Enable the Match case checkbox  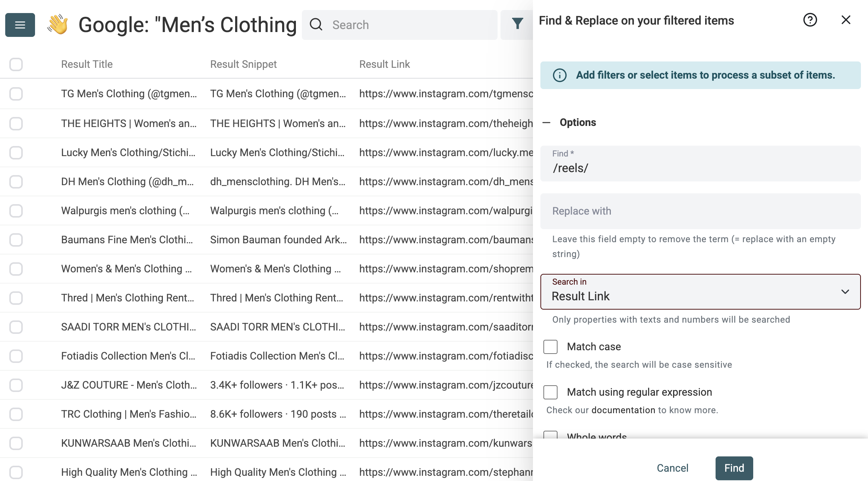(550, 347)
